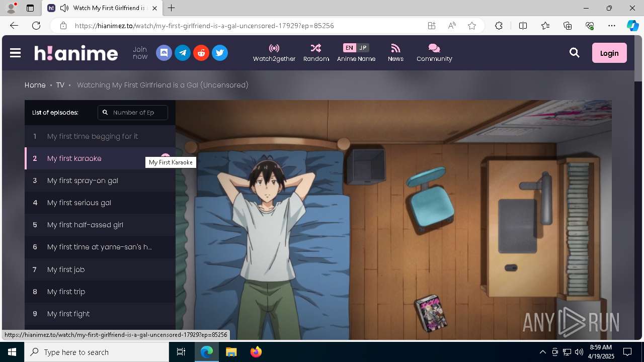Show hidden system tray icons

(542, 352)
